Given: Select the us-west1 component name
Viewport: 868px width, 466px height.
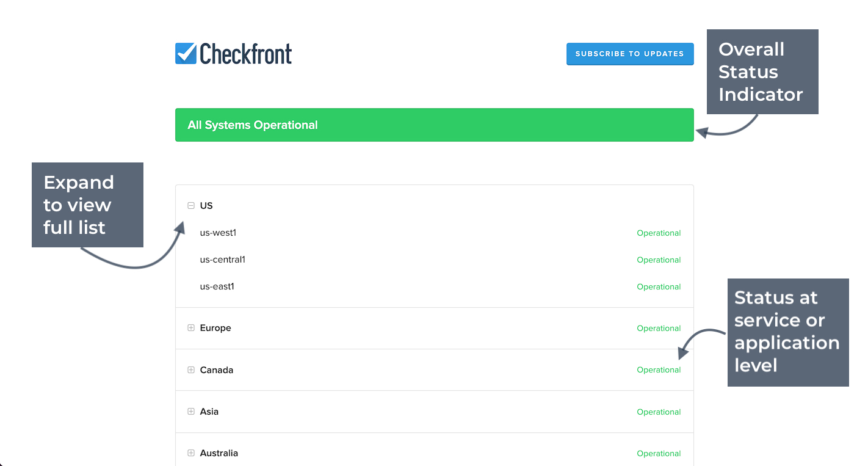Looking at the screenshot, I should coord(218,233).
